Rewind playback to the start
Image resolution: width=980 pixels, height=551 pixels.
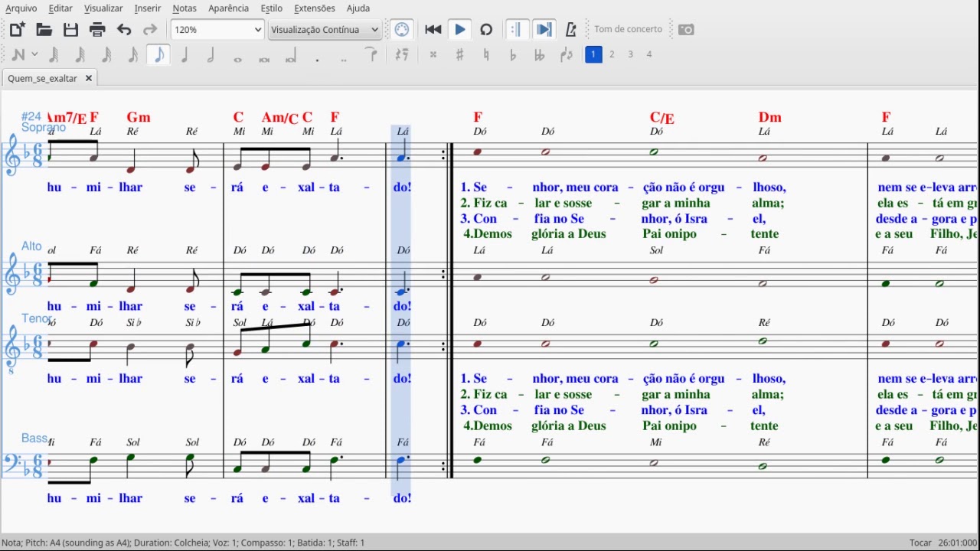tap(433, 30)
